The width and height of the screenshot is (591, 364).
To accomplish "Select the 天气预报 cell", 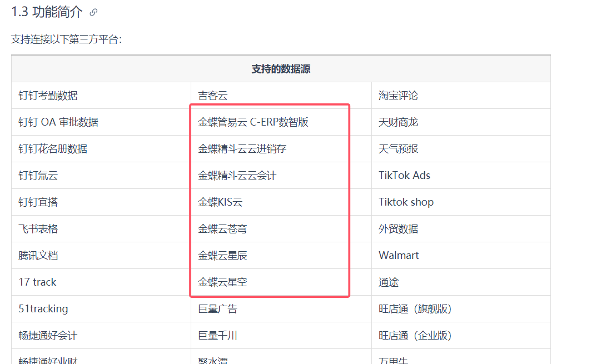I will click(x=461, y=149).
